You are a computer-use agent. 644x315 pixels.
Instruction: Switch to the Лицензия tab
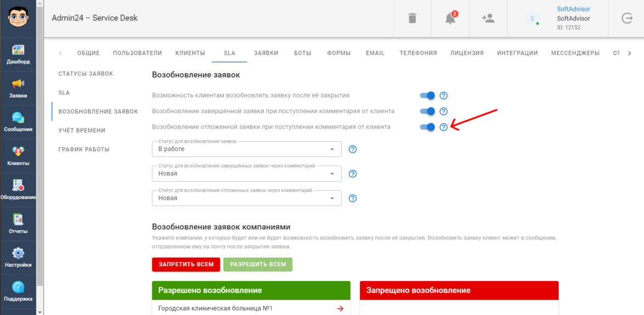coord(467,53)
